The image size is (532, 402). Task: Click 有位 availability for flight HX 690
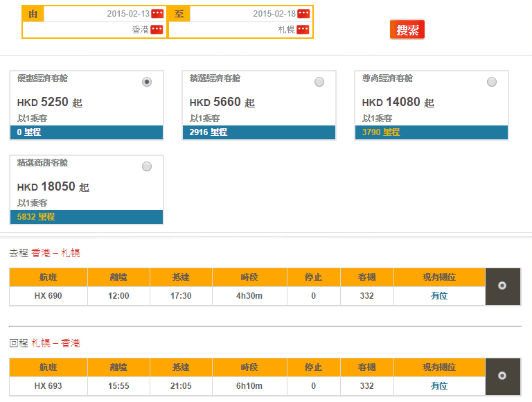pyautogui.click(x=439, y=296)
